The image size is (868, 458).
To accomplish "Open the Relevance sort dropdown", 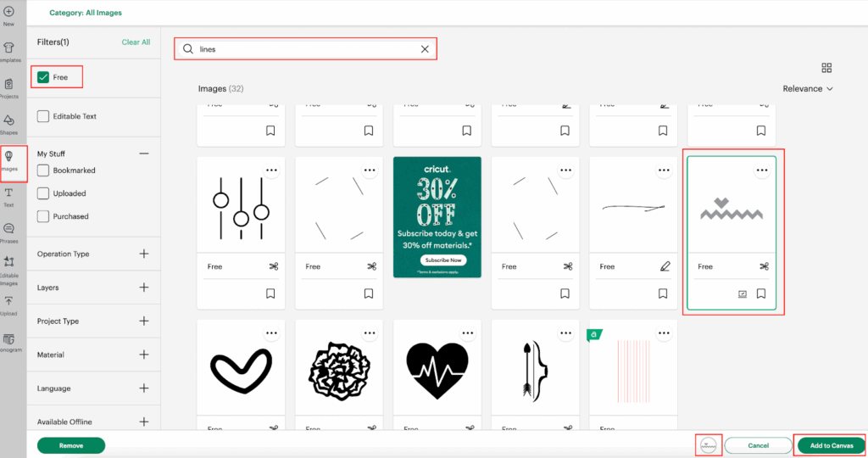I will (x=807, y=88).
